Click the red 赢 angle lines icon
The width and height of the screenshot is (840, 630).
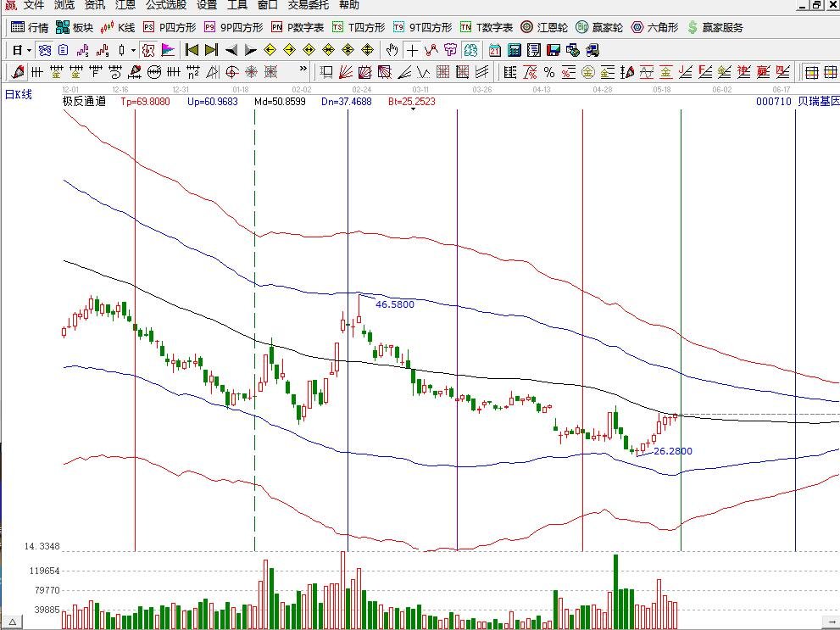(x=763, y=71)
